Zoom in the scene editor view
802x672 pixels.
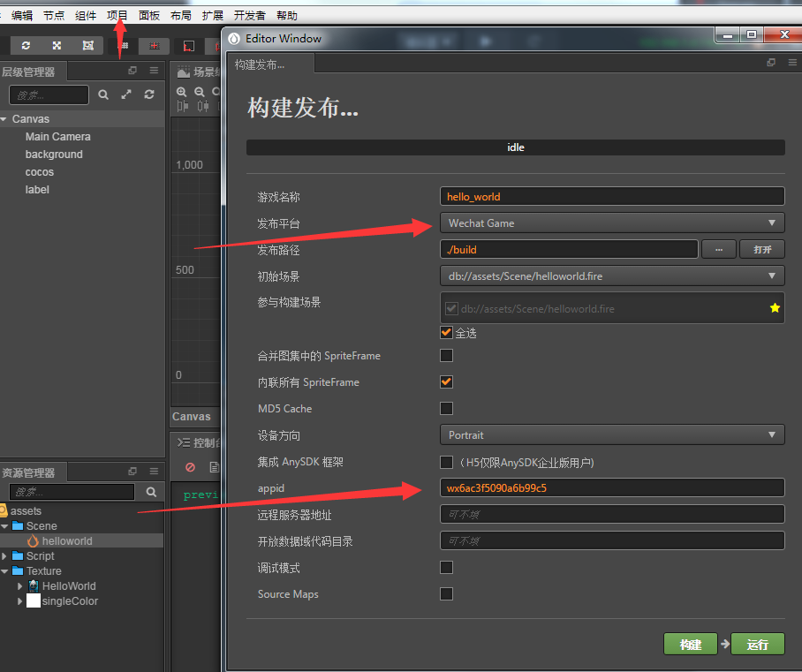pos(181,92)
